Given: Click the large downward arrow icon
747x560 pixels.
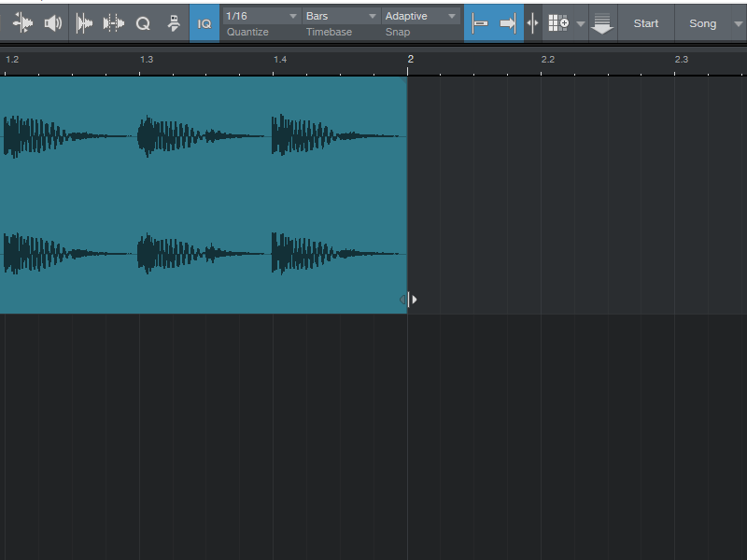Looking at the screenshot, I should (x=602, y=24).
